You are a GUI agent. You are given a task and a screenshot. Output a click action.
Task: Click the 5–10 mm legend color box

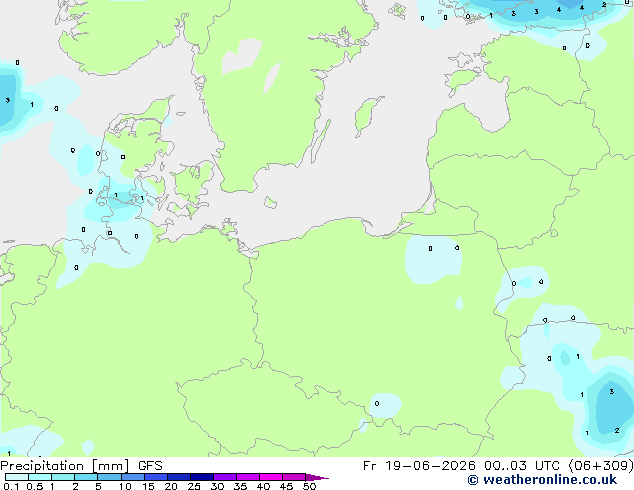[109, 477]
